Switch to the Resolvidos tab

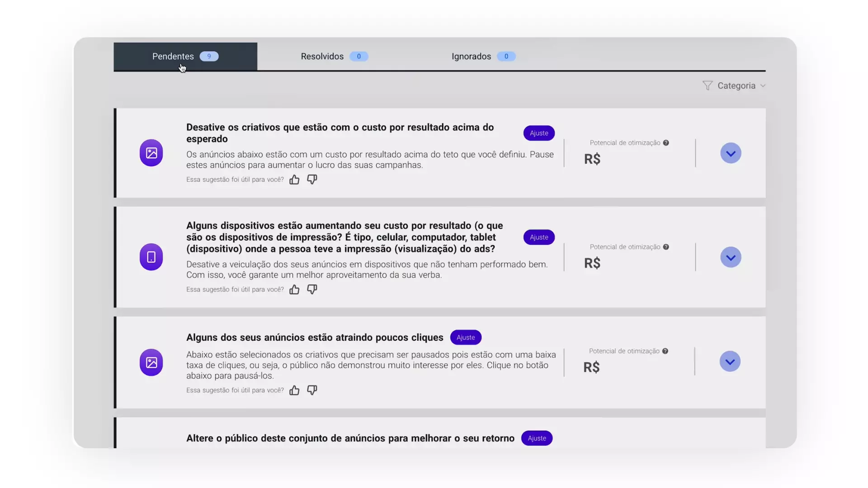(322, 56)
